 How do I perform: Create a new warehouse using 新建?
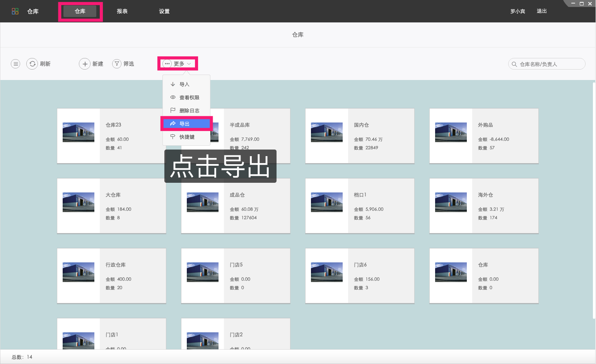pyautogui.click(x=91, y=64)
